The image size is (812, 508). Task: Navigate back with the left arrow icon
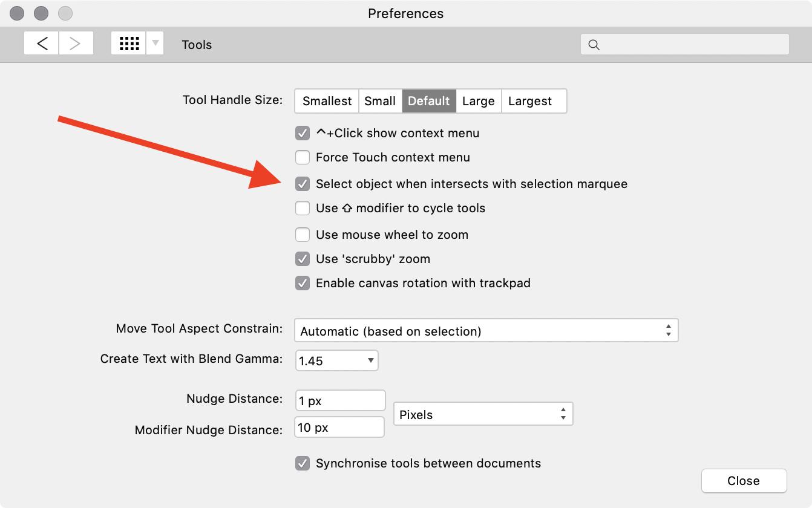click(41, 44)
